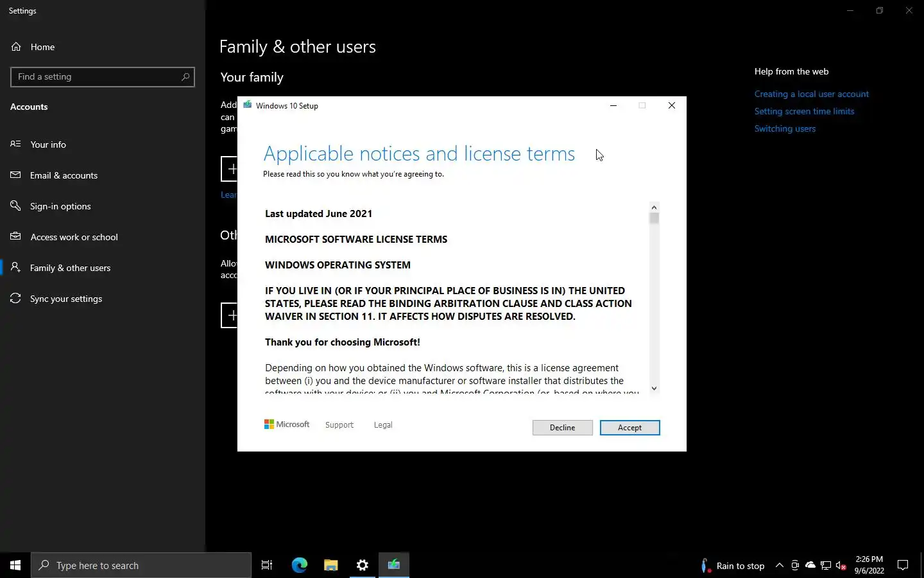Open the Support link in Setup

click(x=339, y=425)
